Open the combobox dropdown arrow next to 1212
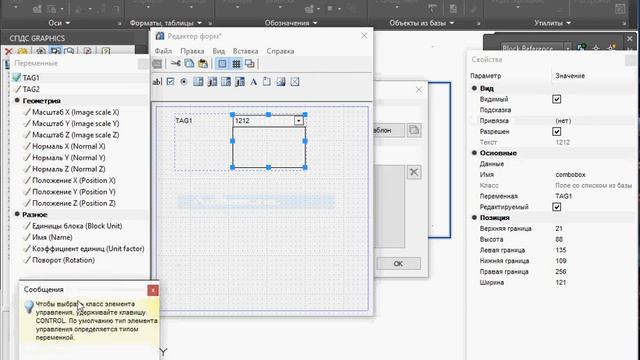 (299, 120)
